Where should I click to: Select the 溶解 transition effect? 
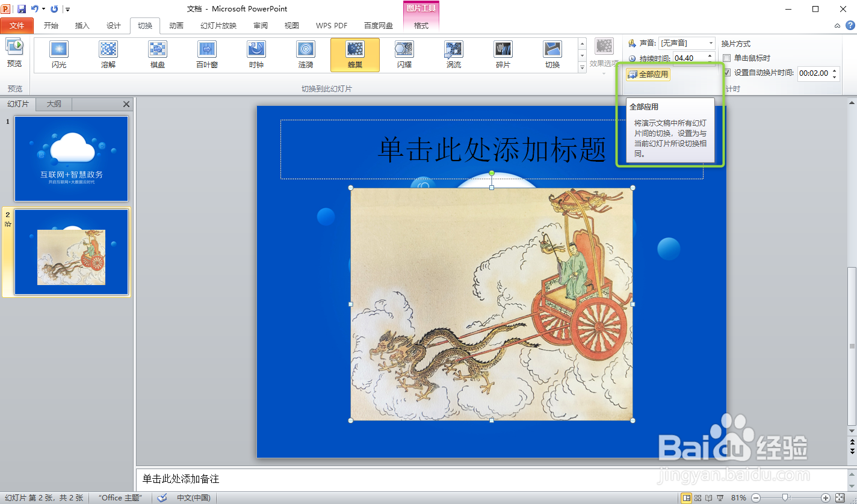[108, 55]
